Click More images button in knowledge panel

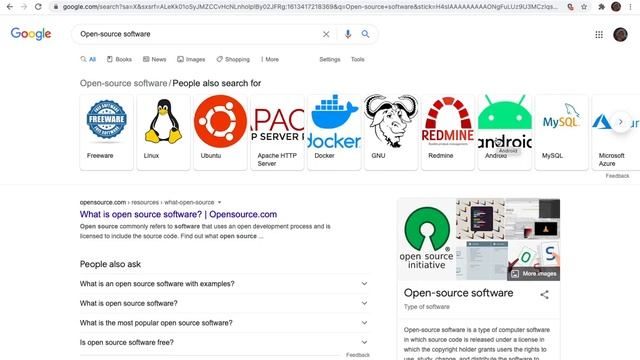click(533, 274)
